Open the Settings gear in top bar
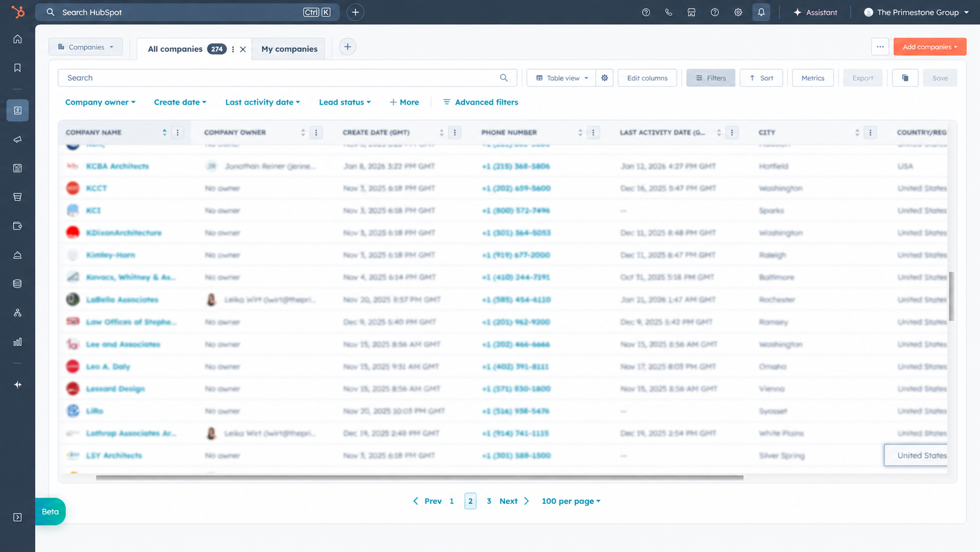Screen dimensions: 980x552 (x=739, y=12)
